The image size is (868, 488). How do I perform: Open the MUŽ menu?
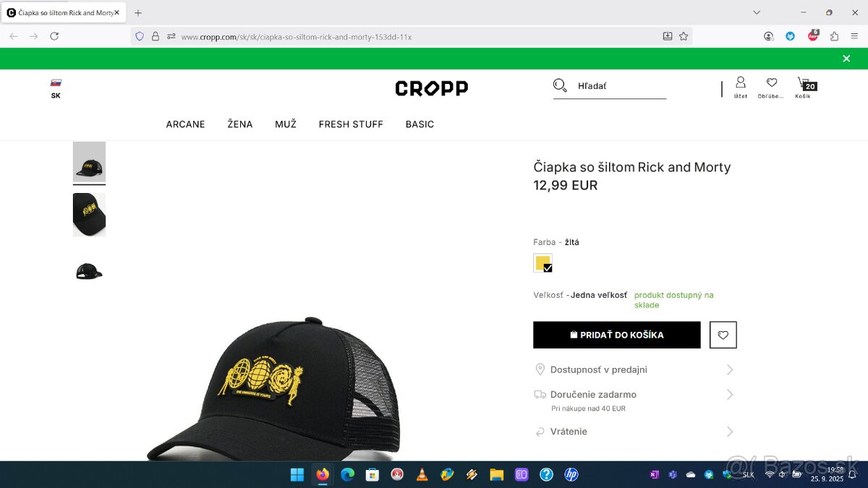pos(286,124)
